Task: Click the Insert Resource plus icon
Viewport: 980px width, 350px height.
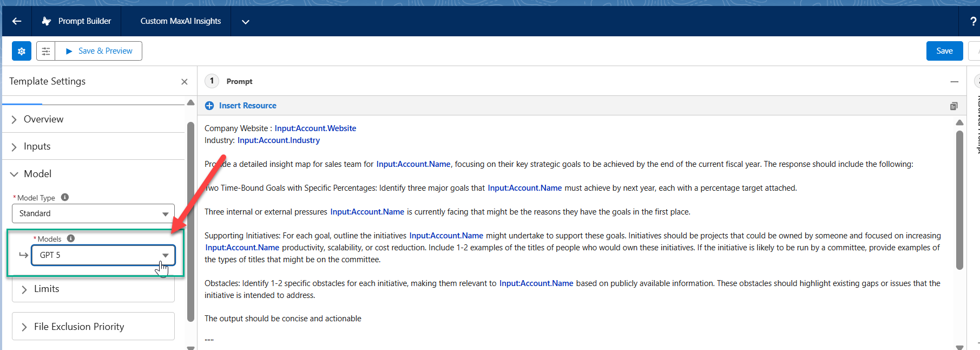Action: tap(209, 106)
